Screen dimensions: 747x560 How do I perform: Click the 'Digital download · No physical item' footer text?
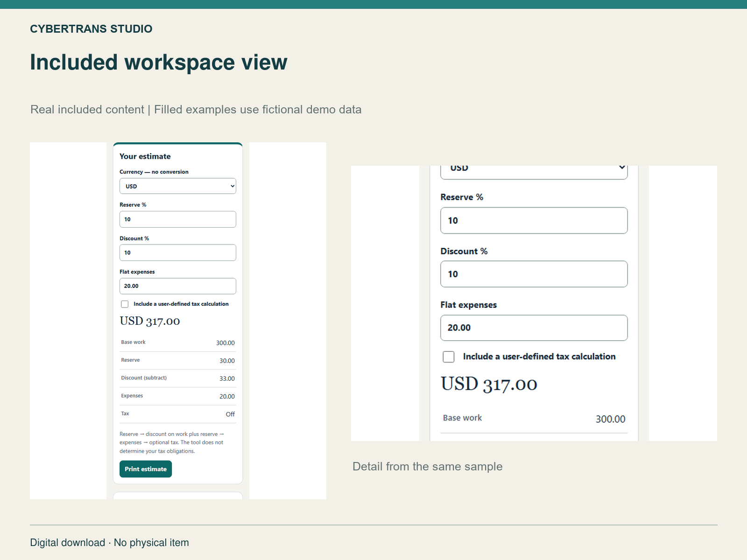coord(110,543)
